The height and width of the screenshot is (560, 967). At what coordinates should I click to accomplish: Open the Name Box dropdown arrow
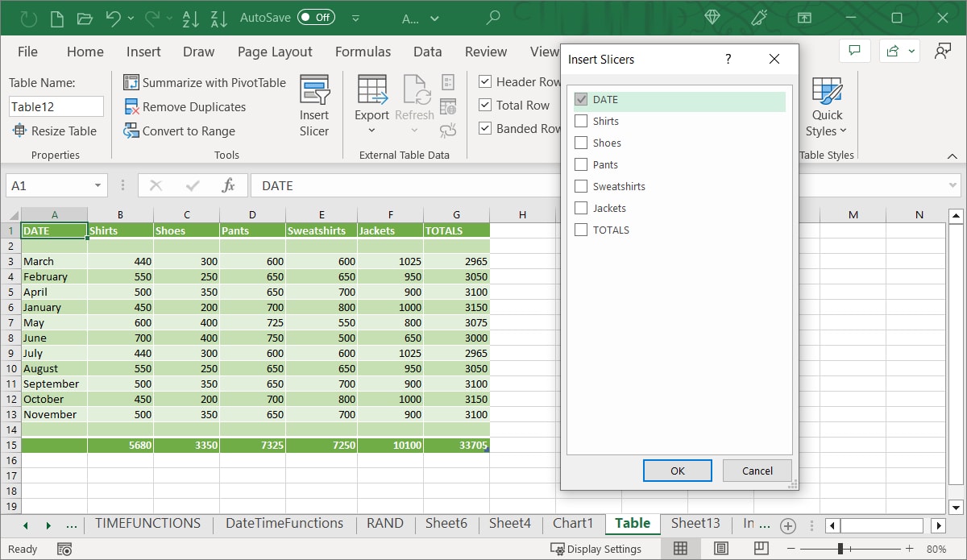click(98, 185)
